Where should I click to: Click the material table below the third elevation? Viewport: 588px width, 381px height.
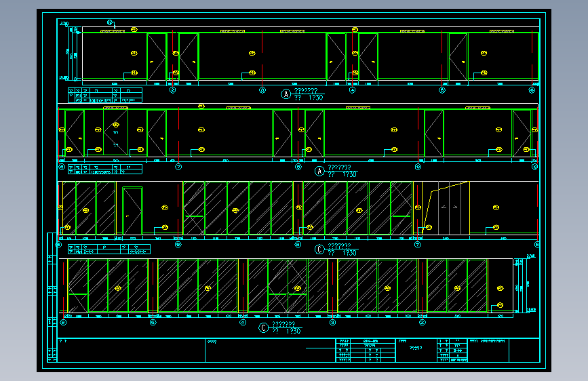109,249
